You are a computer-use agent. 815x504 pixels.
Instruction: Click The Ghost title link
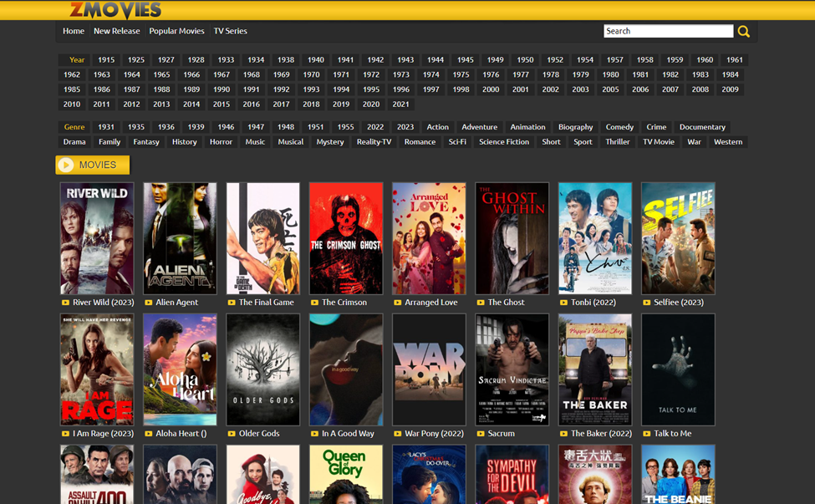click(x=506, y=303)
